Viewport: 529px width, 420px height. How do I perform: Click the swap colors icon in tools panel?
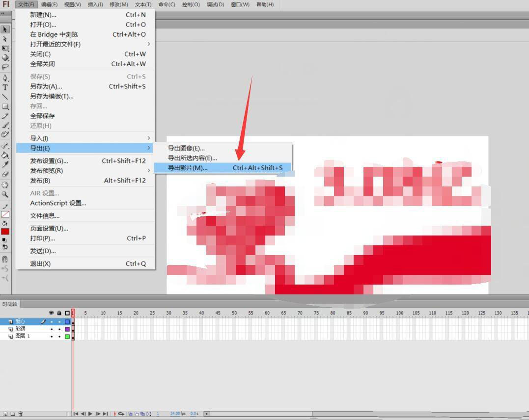5,247
